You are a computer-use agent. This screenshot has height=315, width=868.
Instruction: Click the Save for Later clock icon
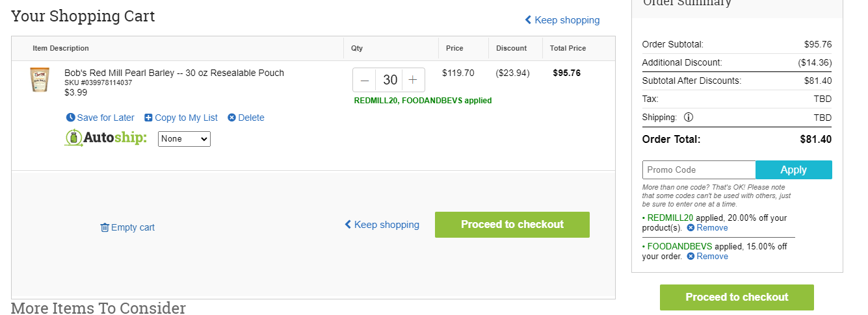(x=71, y=118)
